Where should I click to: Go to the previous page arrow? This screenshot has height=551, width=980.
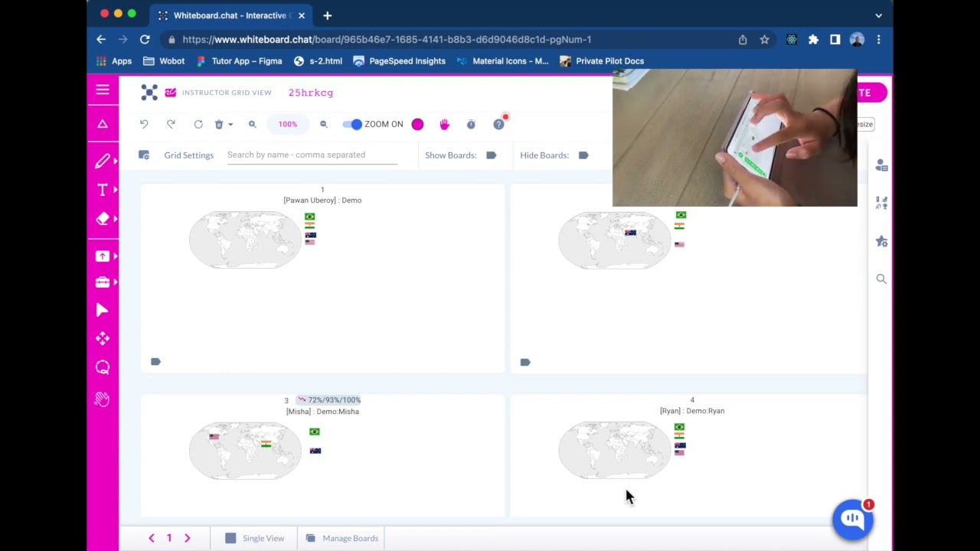tap(152, 538)
